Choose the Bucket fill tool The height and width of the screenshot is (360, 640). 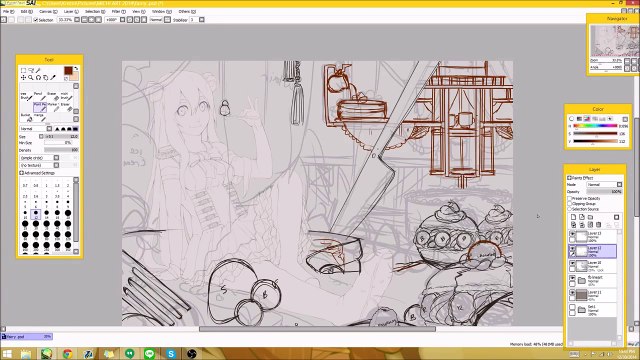pyautogui.click(x=26, y=118)
